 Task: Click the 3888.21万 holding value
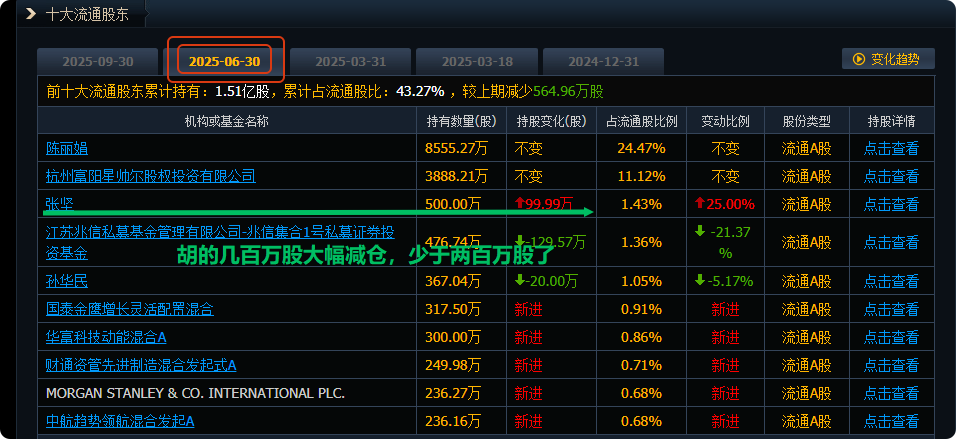tap(457, 176)
